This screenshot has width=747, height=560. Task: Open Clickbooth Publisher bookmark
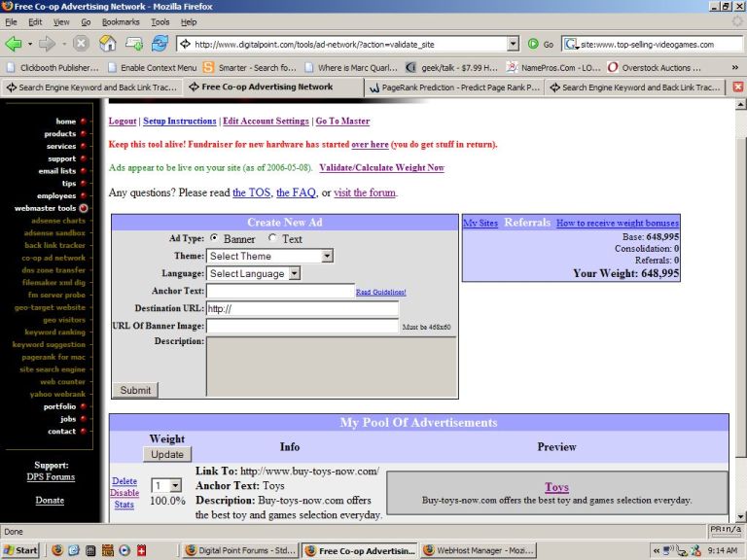pyautogui.click(x=53, y=68)
